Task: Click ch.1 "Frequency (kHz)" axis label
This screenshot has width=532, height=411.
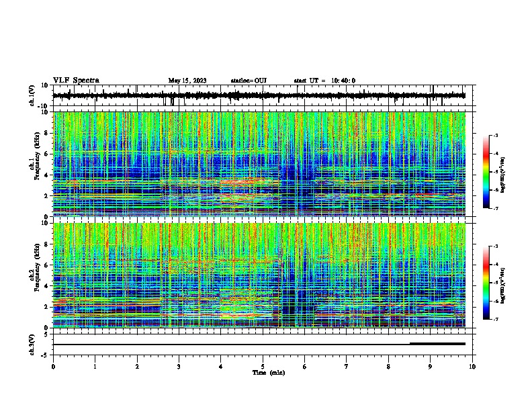Action: [37, 156]
